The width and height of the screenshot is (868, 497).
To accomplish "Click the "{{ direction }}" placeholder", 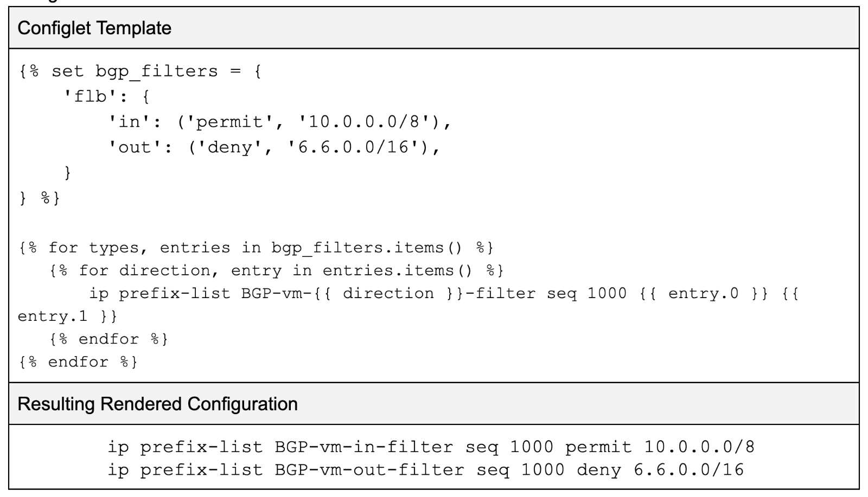I will click(388, 293).
